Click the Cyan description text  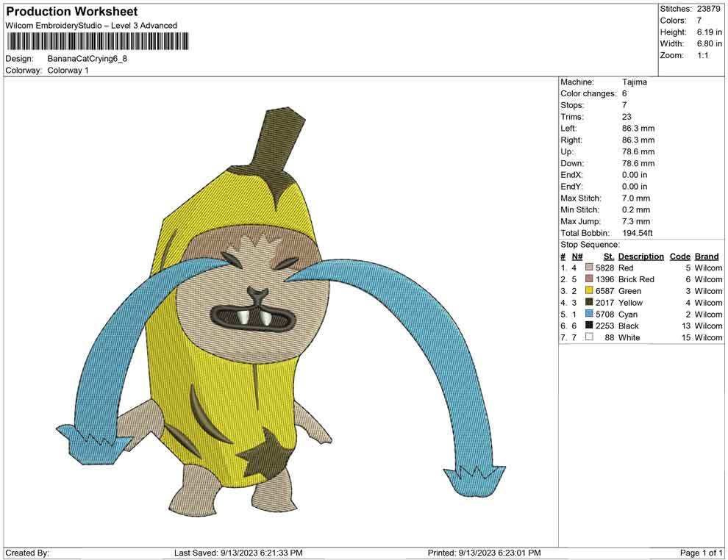point(628,314)
